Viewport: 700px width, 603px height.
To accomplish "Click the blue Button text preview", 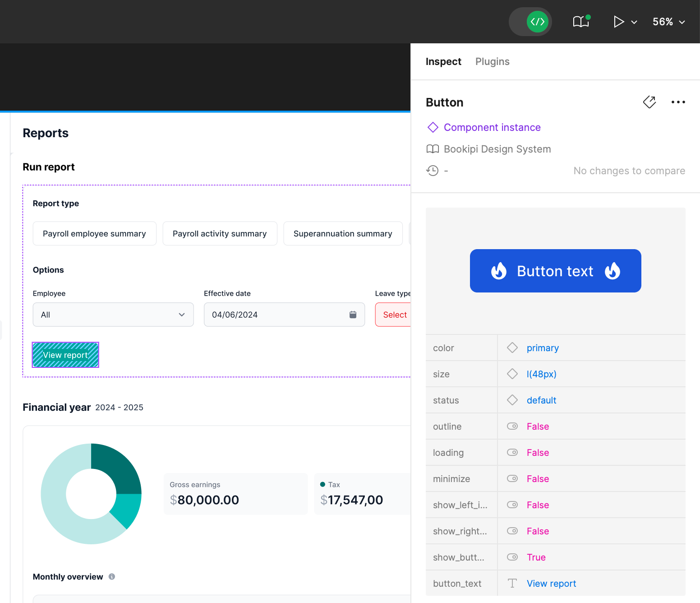I will 555,271.
